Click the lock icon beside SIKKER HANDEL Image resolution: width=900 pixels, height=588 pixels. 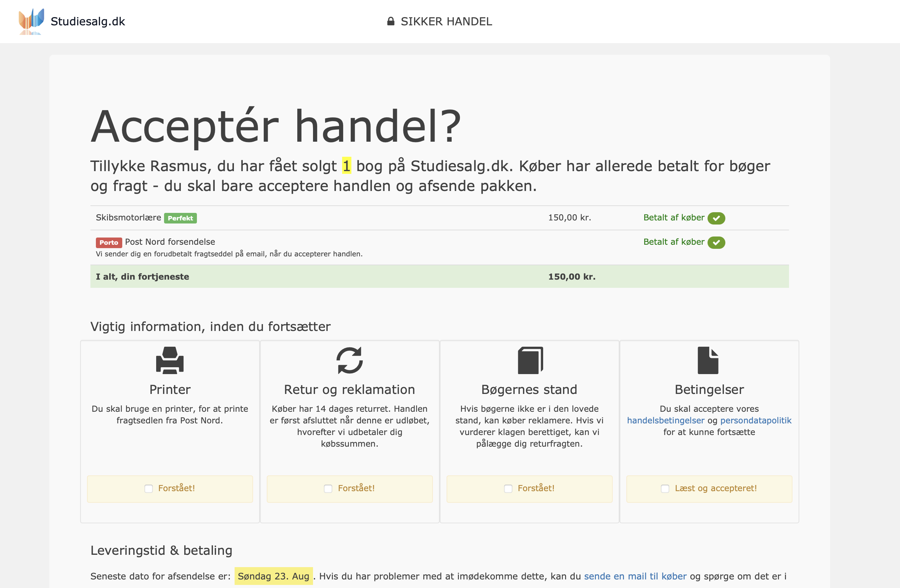coord(391,21)
